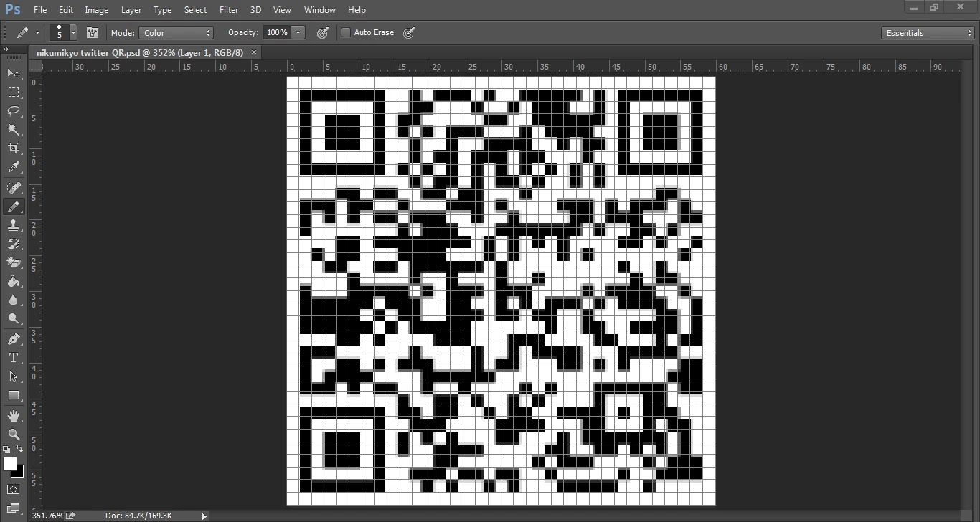Open the View menu

tap(282, 10)
